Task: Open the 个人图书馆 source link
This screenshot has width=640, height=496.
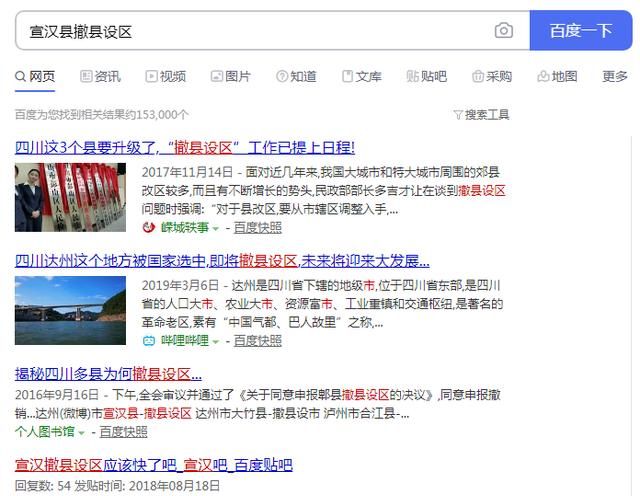Action: point(44,431)
